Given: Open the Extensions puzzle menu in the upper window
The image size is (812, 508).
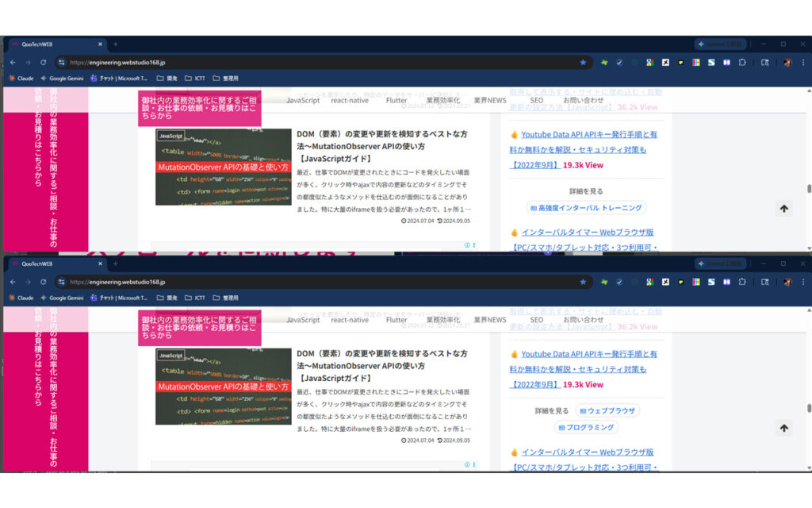Looking at the screenshot, I should (742, 62).
